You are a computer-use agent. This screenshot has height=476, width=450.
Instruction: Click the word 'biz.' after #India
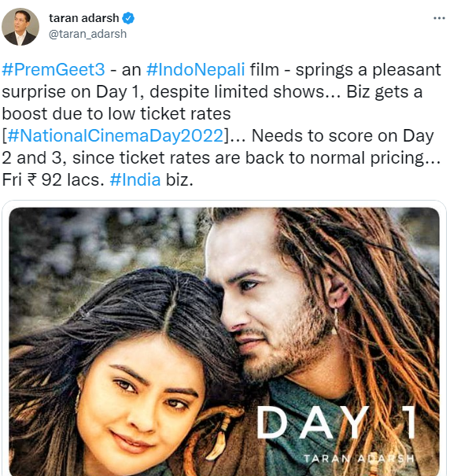(179, 179)
